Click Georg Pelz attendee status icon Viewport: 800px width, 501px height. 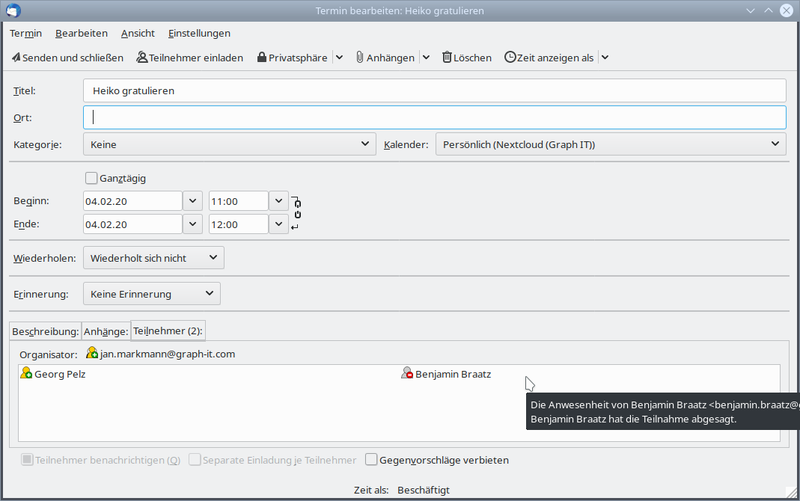pyautogui.click(x=26, y=373)
